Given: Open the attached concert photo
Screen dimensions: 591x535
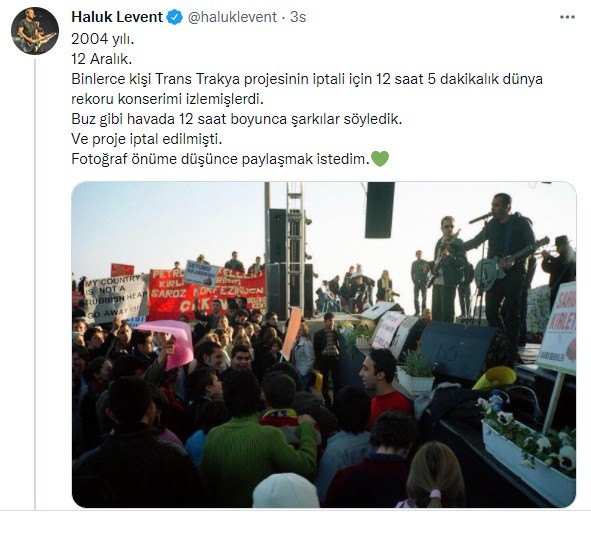Looking at the screenshot, I should (x=324, y=345).
